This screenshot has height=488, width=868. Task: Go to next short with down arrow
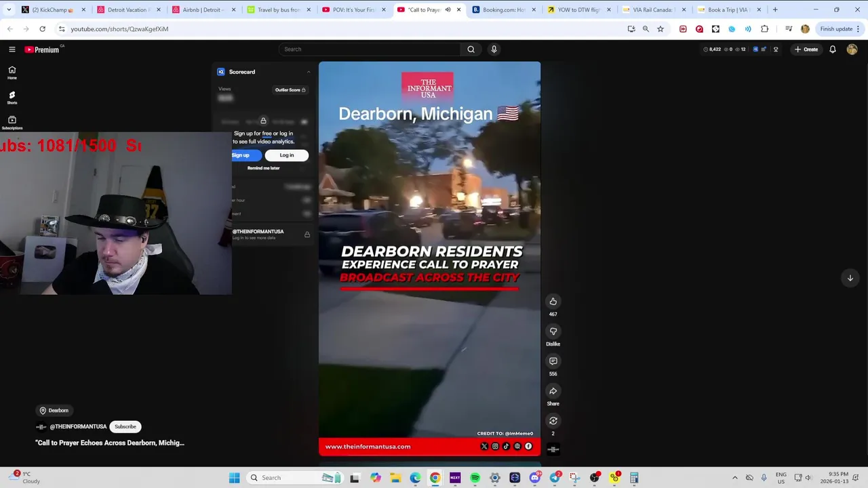point(850,278)
